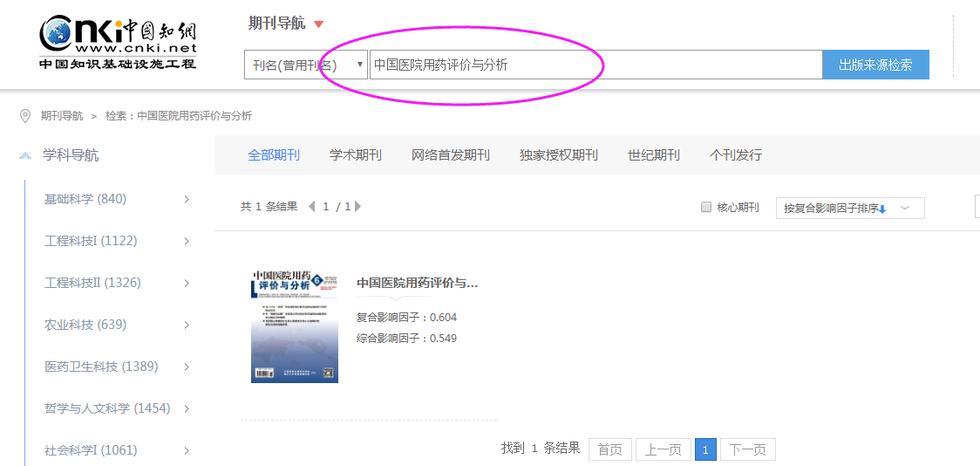The image size is (980, 466).
Task: Select the 独家授权期刊 tab
Action: point(559,155)
